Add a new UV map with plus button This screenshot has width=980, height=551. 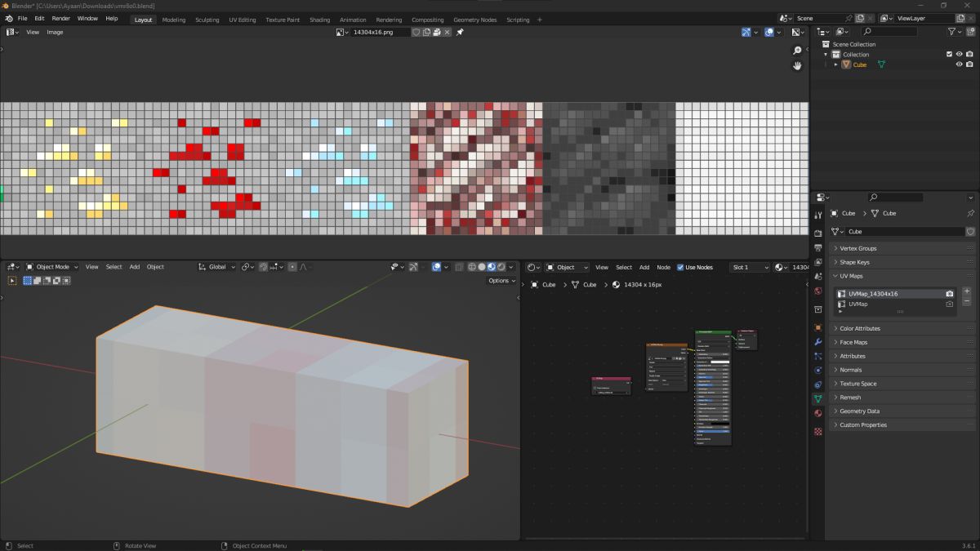(x=967, y=291)
